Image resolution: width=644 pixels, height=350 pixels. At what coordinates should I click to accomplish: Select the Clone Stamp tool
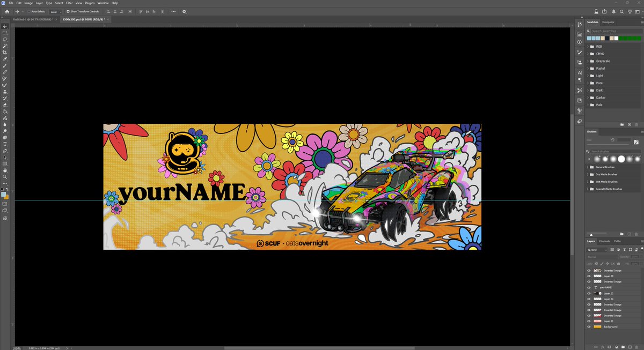pyautogui.click(x=5, y=92)
